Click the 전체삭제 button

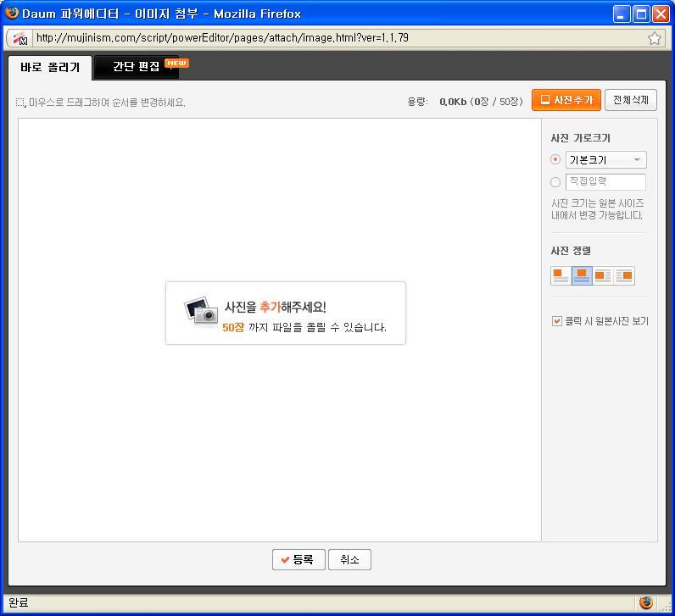click(x=631, y=100)
